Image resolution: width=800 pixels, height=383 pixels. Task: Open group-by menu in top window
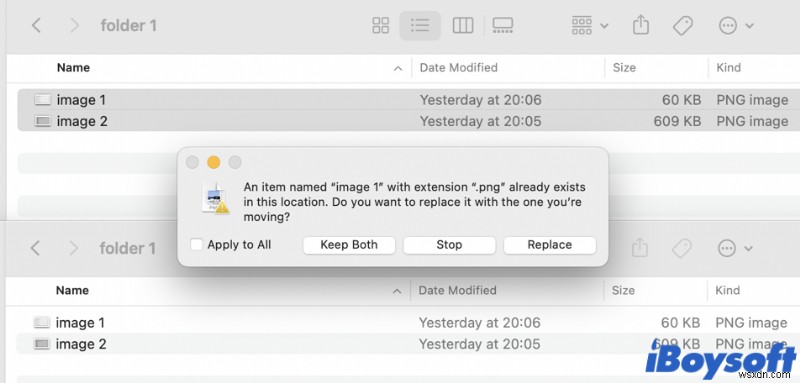click(x=590, y=25)
